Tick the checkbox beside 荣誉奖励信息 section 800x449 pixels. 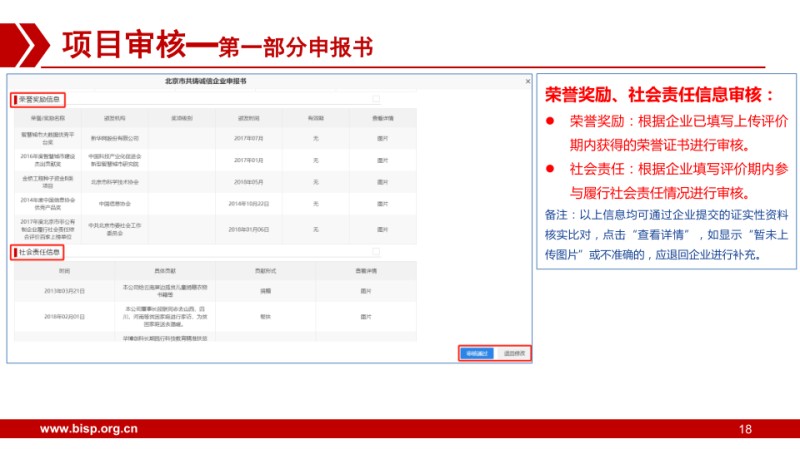coord(376,100)
